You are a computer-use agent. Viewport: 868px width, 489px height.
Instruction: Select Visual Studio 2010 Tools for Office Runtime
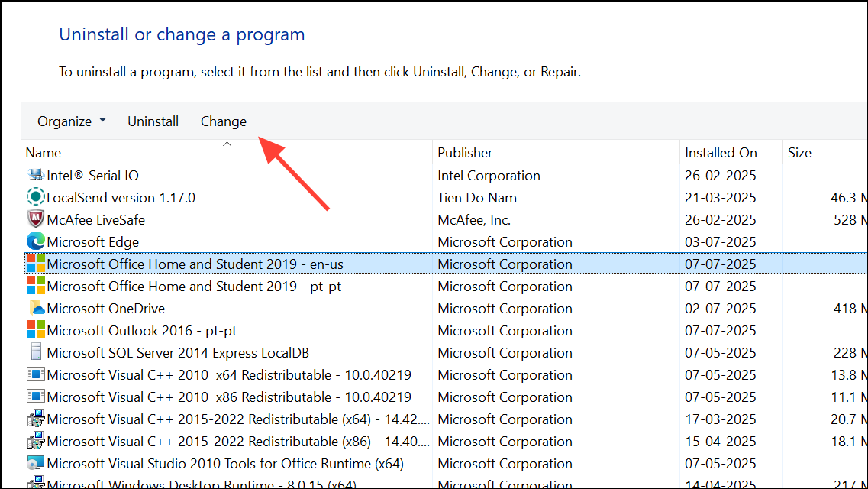225,464
